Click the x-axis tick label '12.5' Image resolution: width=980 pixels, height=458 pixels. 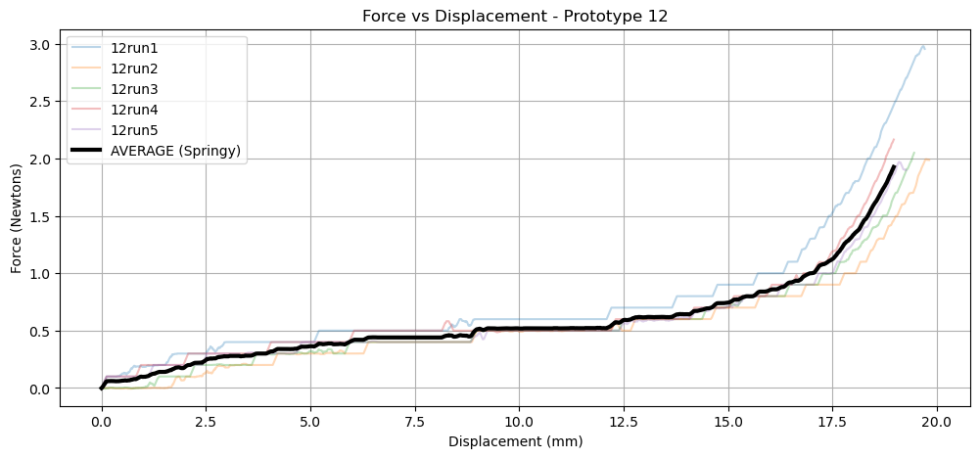[623, 422]
